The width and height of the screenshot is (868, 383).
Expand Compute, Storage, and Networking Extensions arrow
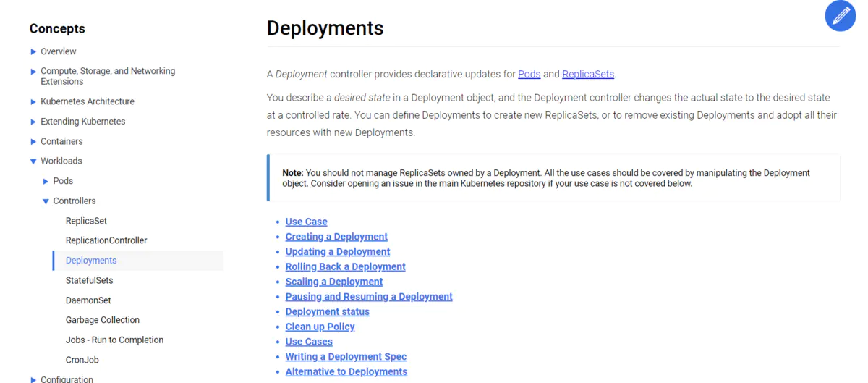point(33,72)
